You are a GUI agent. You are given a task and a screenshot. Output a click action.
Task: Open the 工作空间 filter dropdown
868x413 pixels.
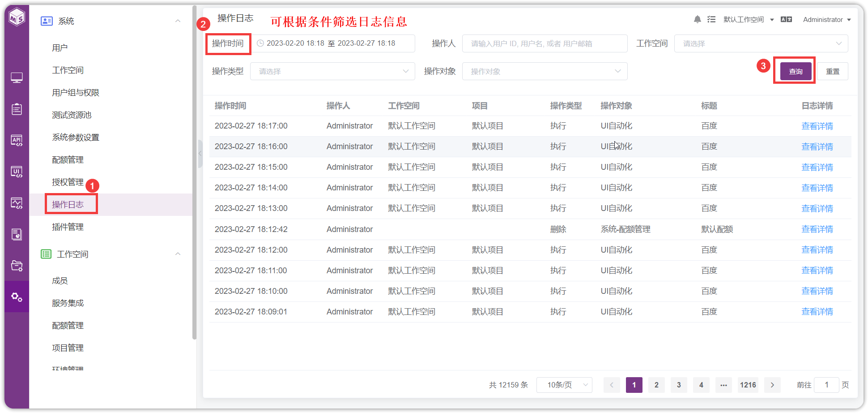point(761,43)
